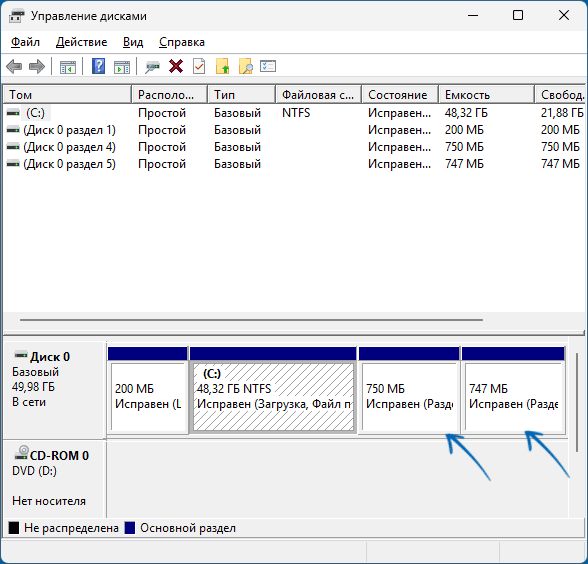
Task: Sort by the Емкость column header
Action: coord(486,94)
